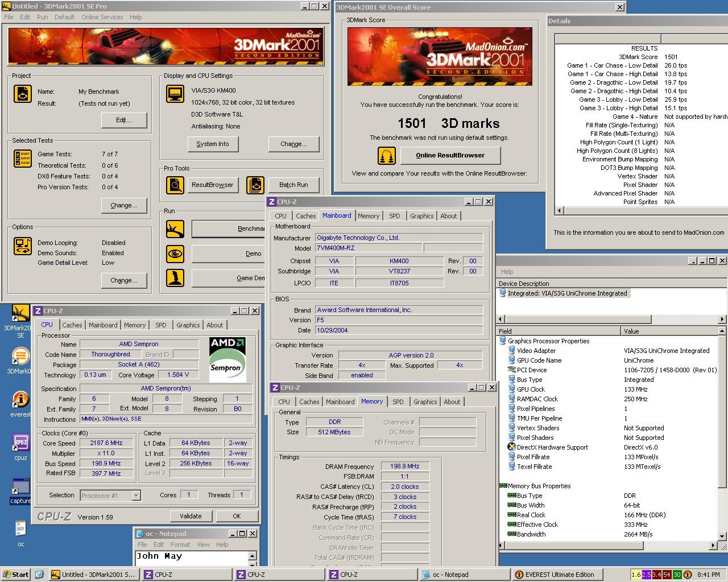
Task: Select the GPU Clock row in EVEREST
Action: [608, 389]
